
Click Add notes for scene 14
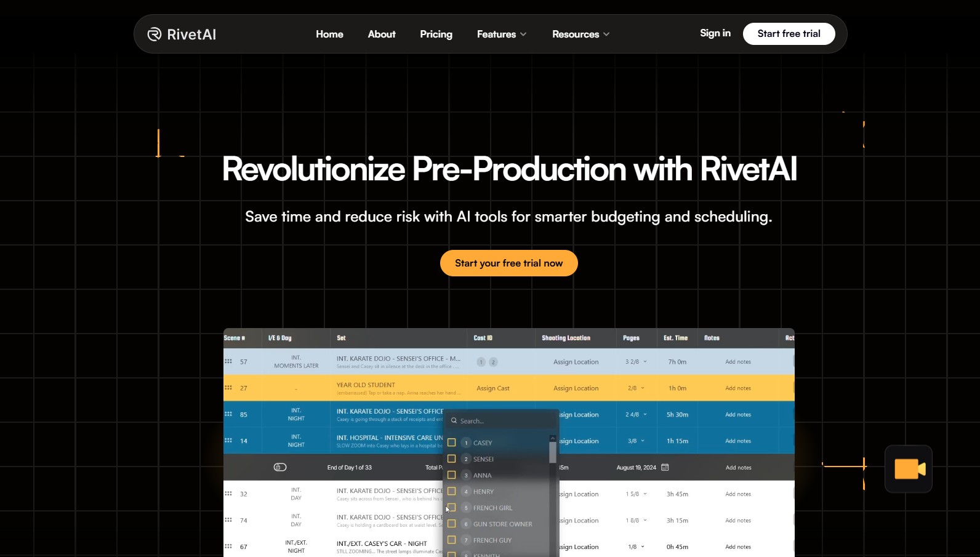[x=738, y=441]
